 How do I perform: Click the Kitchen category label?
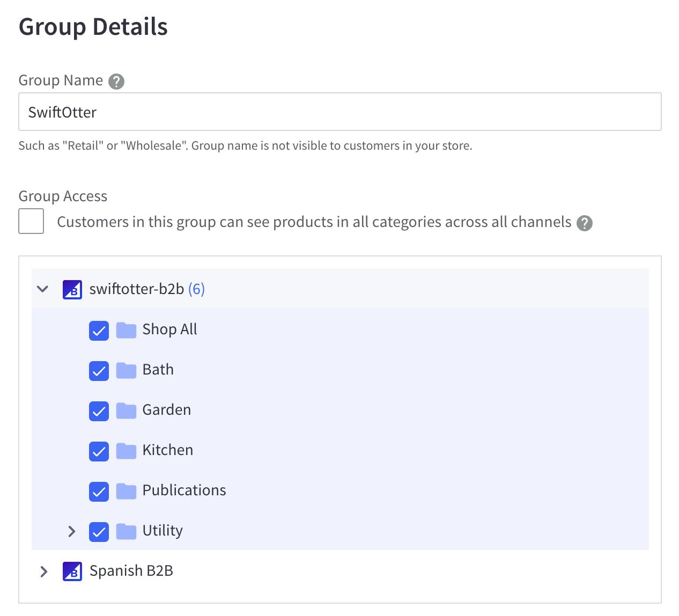168,450
